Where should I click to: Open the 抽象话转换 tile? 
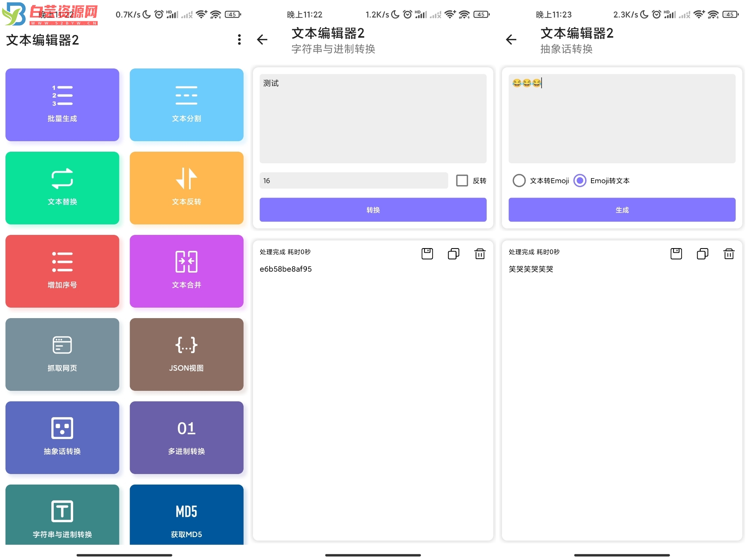(62, 437)
